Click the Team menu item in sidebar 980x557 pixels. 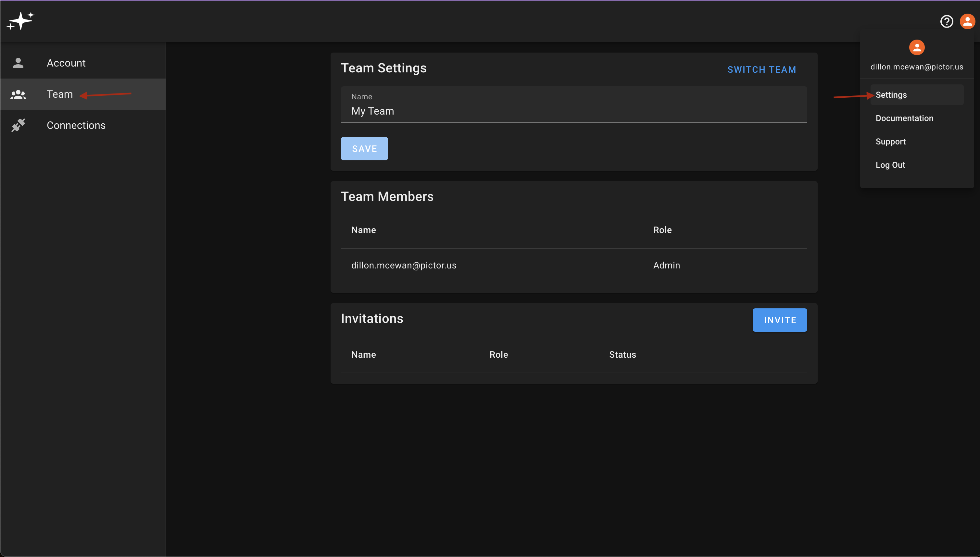83,94
